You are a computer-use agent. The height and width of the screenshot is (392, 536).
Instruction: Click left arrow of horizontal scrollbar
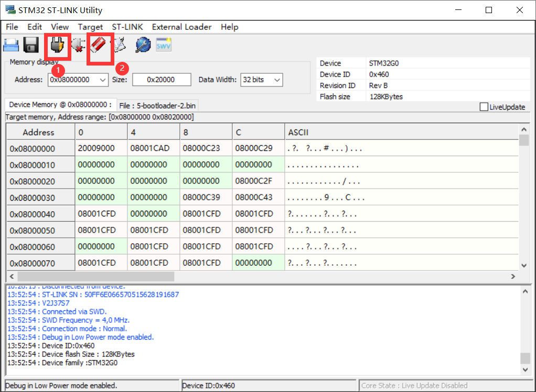(12, 276)
